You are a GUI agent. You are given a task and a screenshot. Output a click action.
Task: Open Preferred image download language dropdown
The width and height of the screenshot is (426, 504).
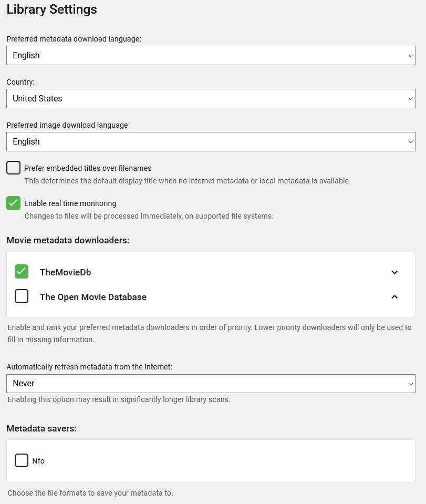point(211,142)
